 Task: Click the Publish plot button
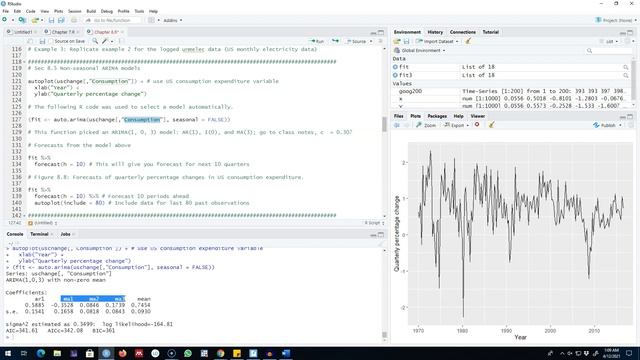[604, 125]
